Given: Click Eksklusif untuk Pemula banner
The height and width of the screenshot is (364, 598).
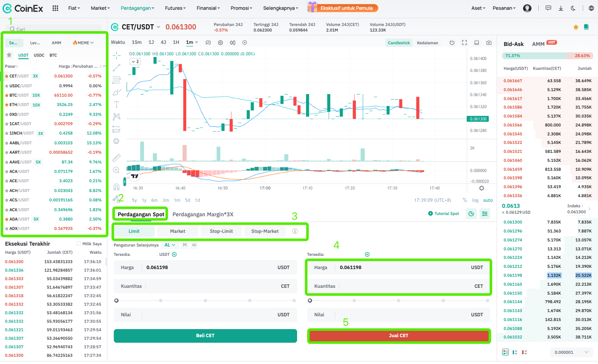Looking at the screenshot, I should (343, 8).
